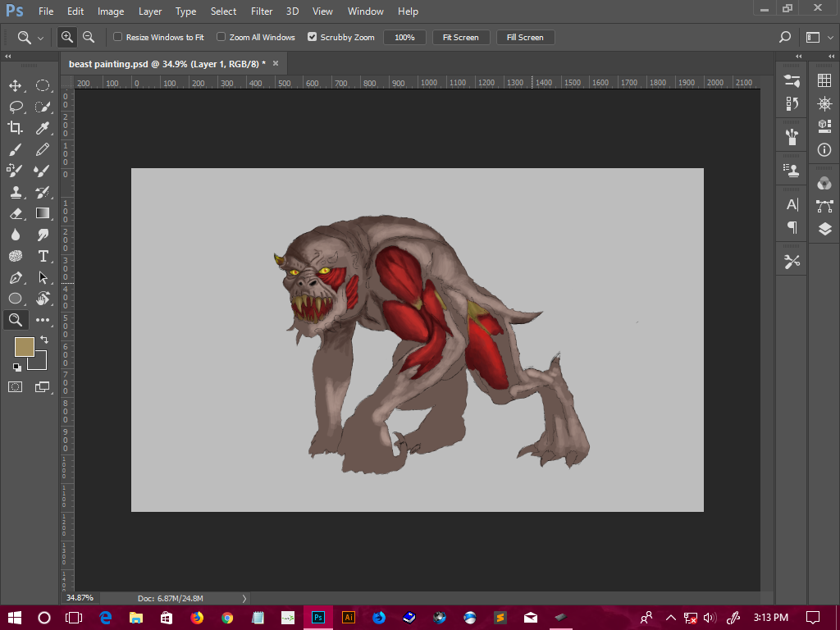
Task: Enable Zoom All Windows
Action: click(220, 37)
